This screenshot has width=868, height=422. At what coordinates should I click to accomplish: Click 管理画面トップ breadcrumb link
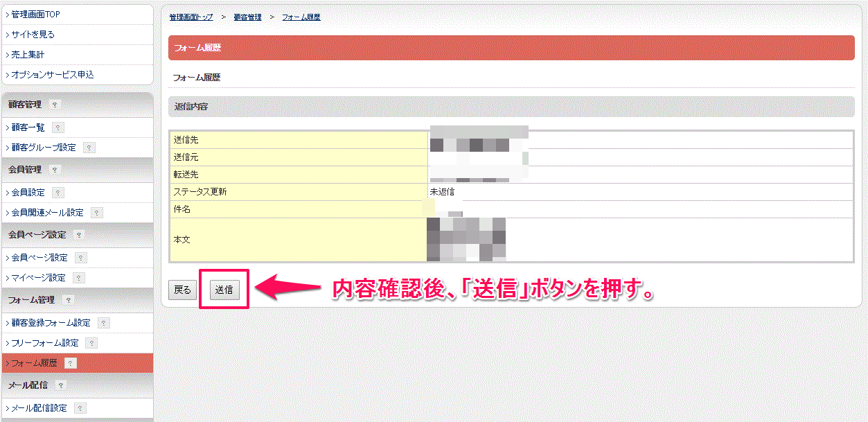point(191,17)
